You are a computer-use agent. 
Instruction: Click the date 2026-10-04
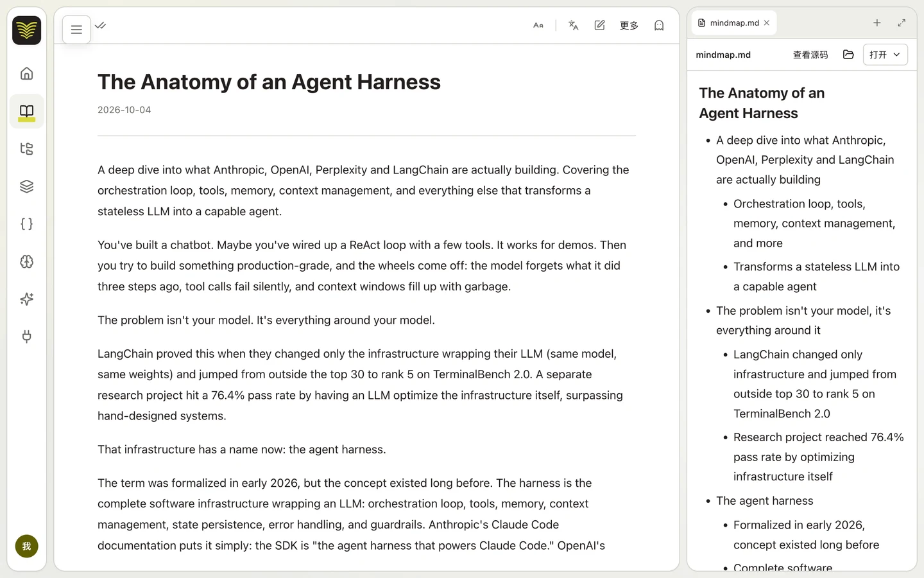(124, 110)
